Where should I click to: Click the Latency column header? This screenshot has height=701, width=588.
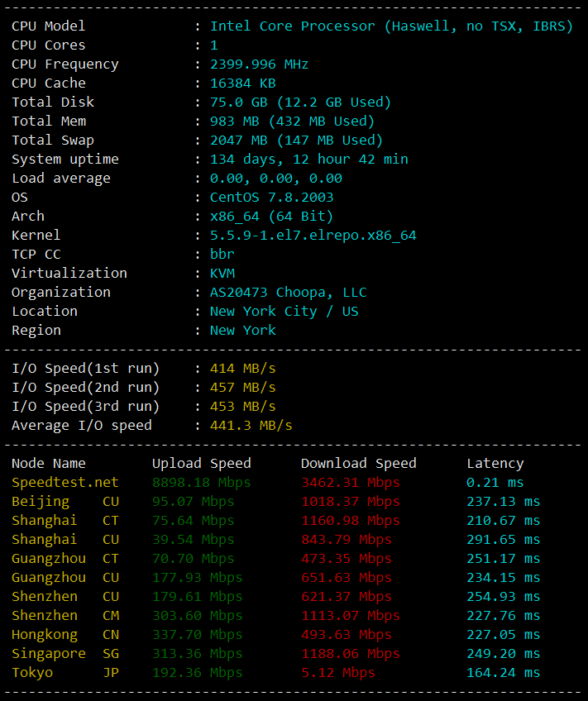coord(495,464)
